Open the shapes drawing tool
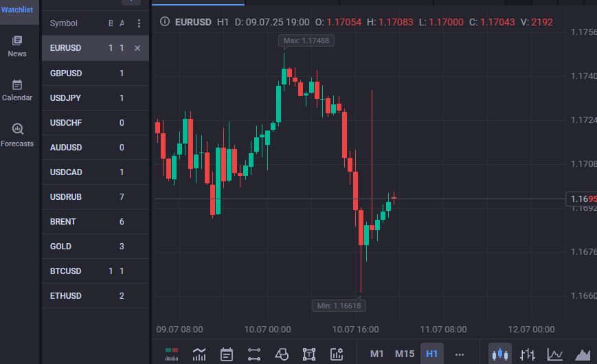The height and width of the screenshot is (364, 597). 282,354
